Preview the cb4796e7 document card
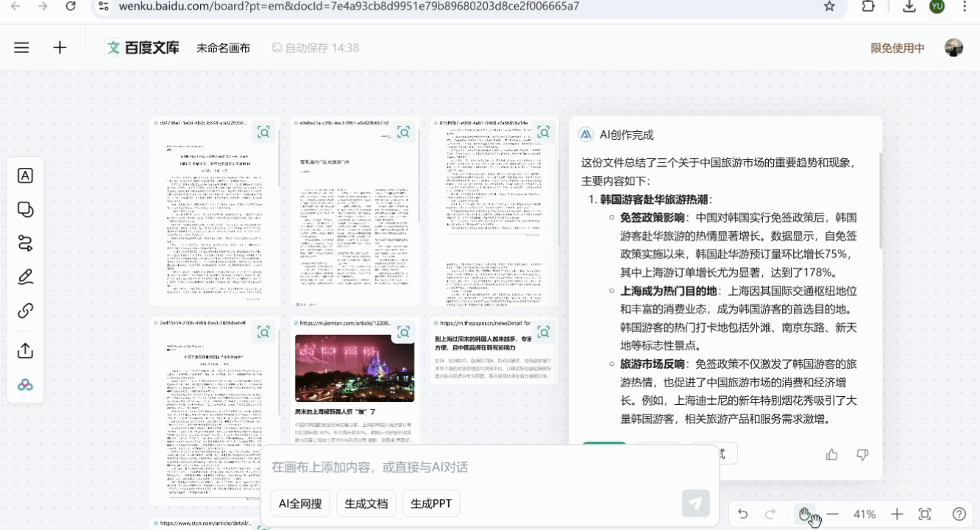 (x=263, y=132)
